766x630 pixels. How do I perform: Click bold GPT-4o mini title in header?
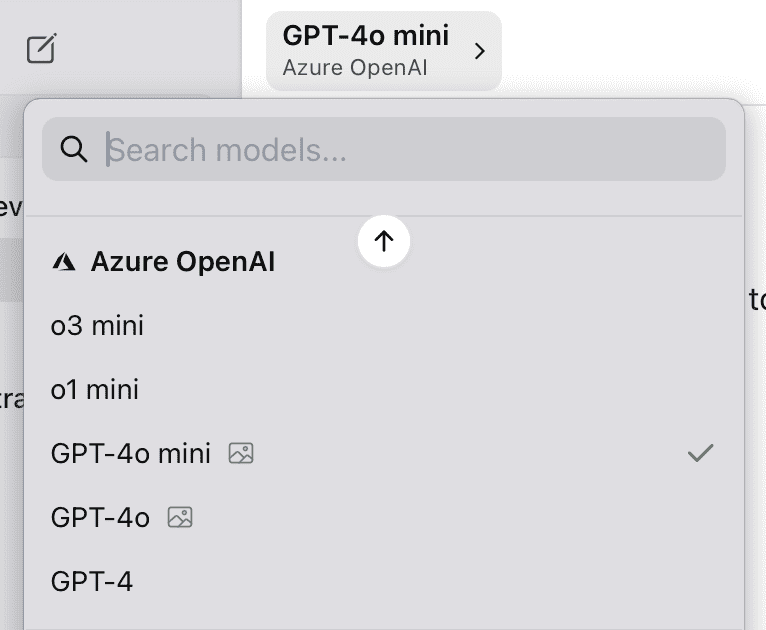pyautogui.click(x=365, y=36)
